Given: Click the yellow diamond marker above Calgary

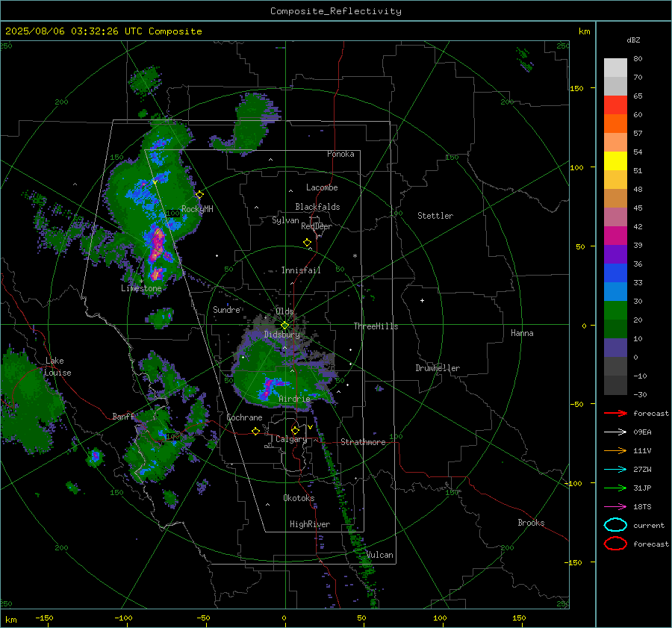Looking at the screenshot, I should (295, 430).
